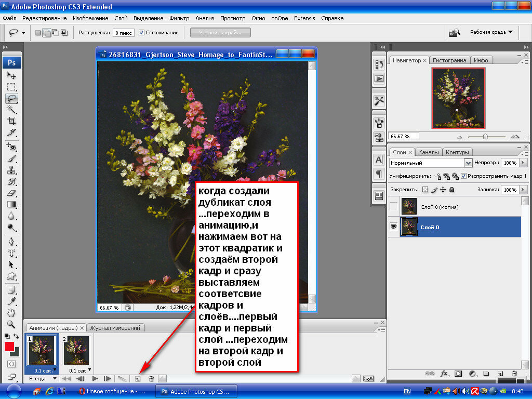Image resolution: width=532 pixels, height=399 pixels.
Task: Open the Непрозр. opacity slider arrow
Action: pyautogui.click(x=523, y=163)
